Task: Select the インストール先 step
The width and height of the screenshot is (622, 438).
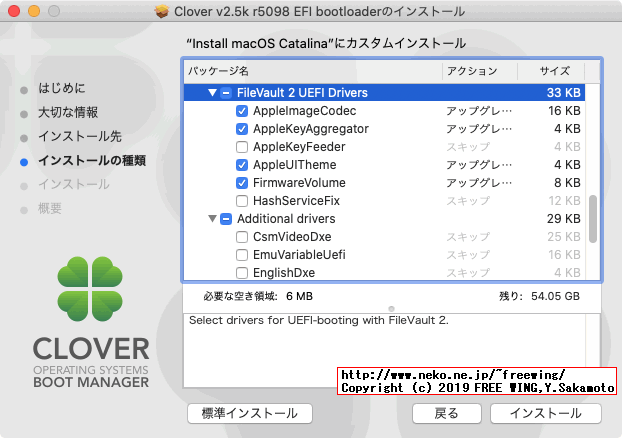Action: (x=80, y=136)
